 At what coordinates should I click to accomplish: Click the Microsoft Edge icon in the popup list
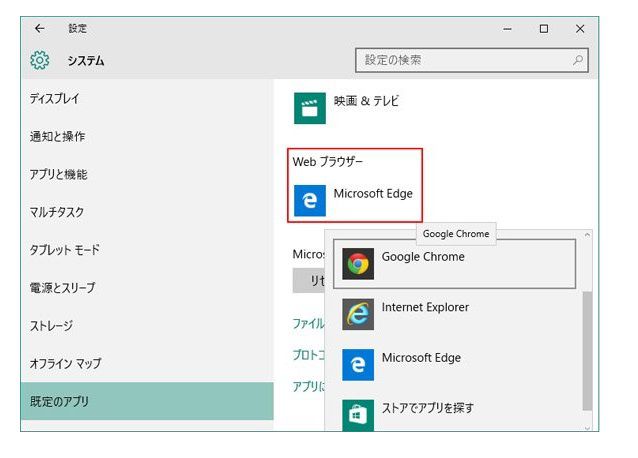(358, 365)
